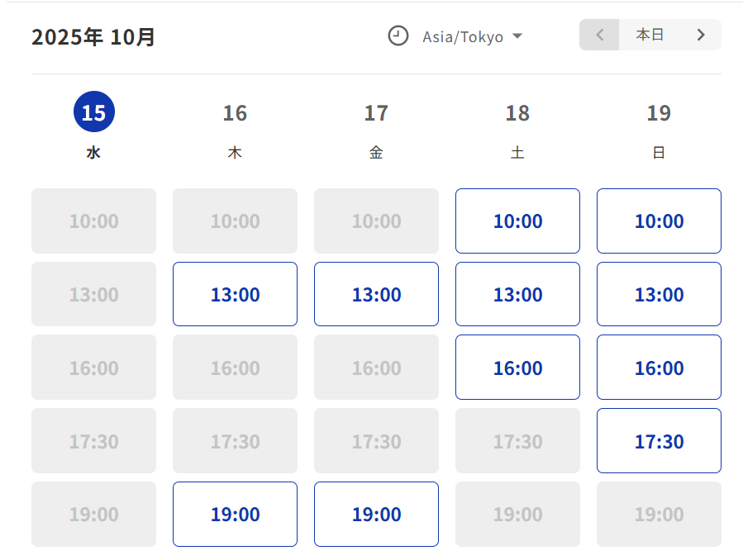The image size is (743, 560).
Task: Click the timezone dropdown arrow
Action: [517, 36]
